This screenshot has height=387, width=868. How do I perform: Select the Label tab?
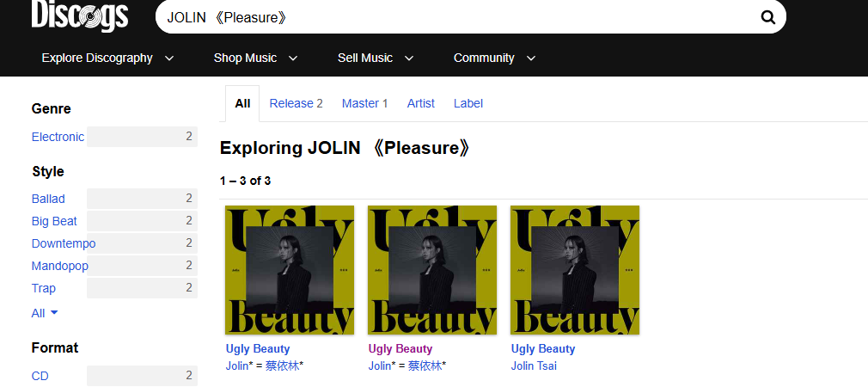(x=468, y=103)
